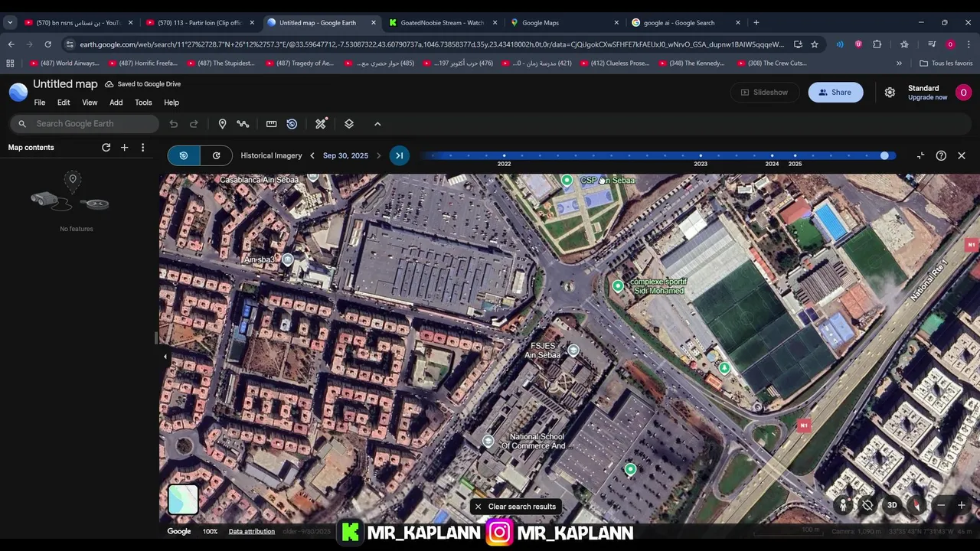Go to the previous imagery date
Viewport: 980px width, 551px height.
click(312, 155)
